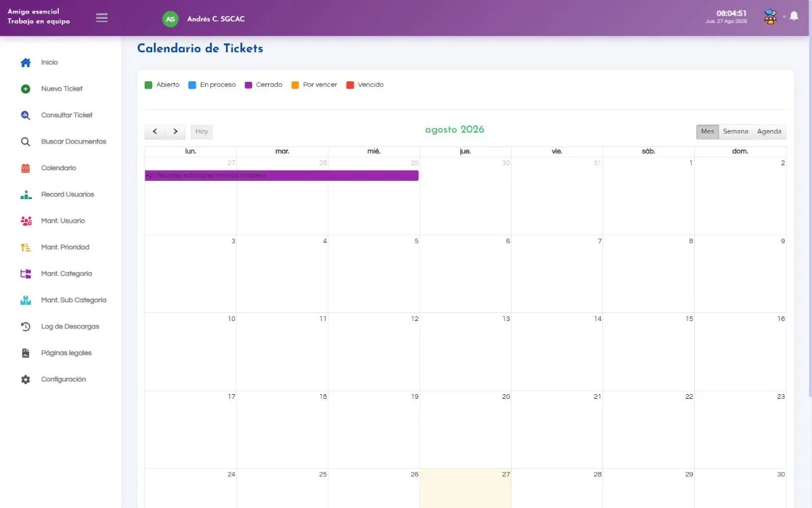Image resolution: width=812 pixels, height=508 pixels.
Task: Click the Consultar Ticket magnifier icon
Action: (x=26, y=115)
